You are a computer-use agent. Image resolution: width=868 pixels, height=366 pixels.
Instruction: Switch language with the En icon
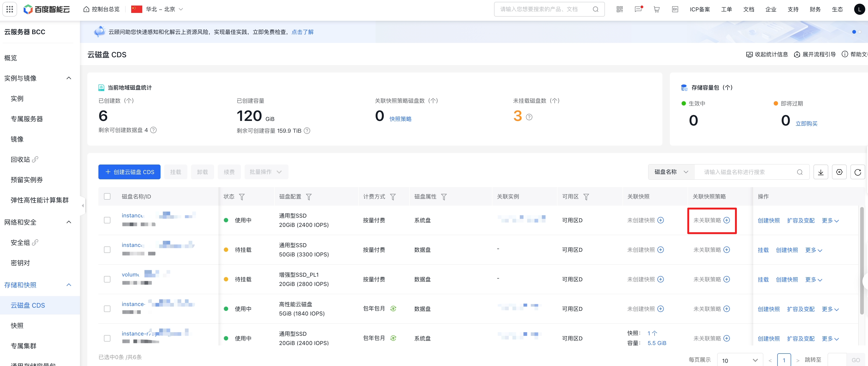(x=675, y=9)
